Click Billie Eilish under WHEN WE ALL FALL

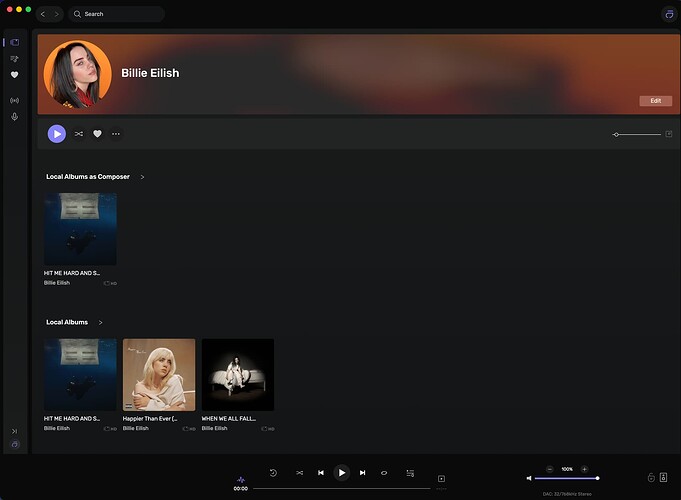(x=215, y=428)
